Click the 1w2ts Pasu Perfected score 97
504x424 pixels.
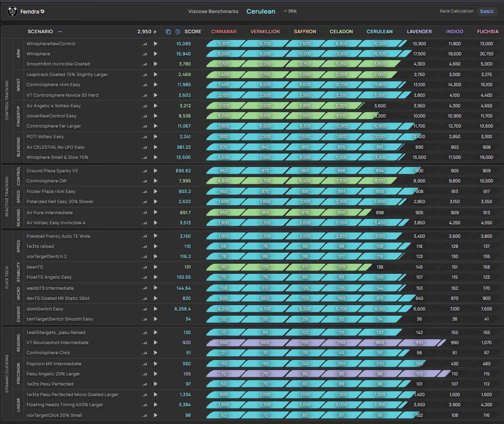pyautogui.click(x=188, y=384)
